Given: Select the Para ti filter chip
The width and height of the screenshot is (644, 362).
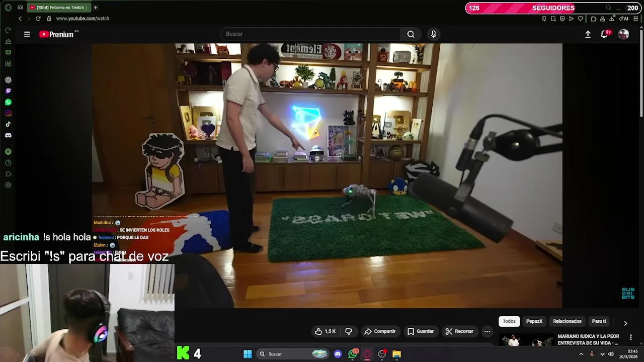Looking at the screenshot, I should coord(599,321).
